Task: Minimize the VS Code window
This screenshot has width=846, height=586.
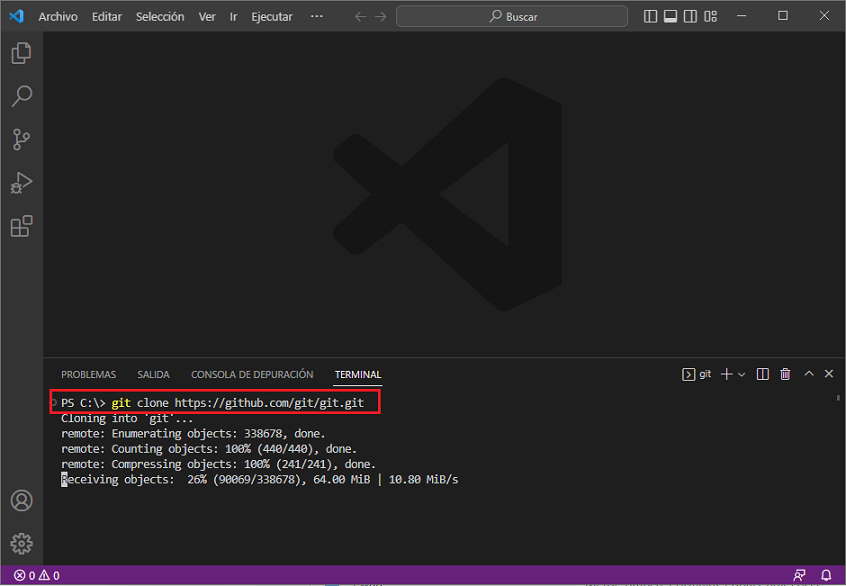Action: click(742, 16)
